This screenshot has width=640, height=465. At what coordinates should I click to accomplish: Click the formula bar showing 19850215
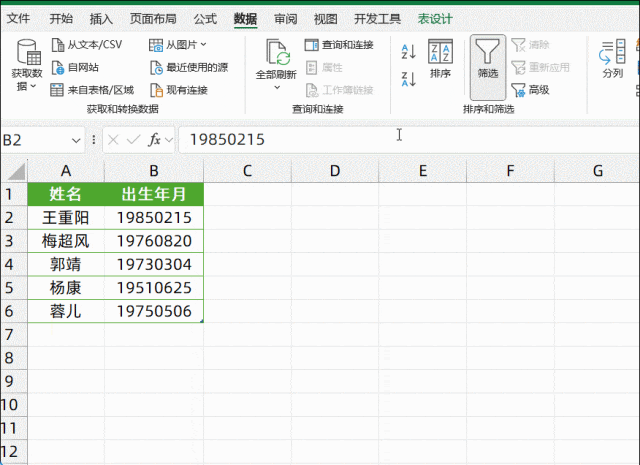point(408,140)
